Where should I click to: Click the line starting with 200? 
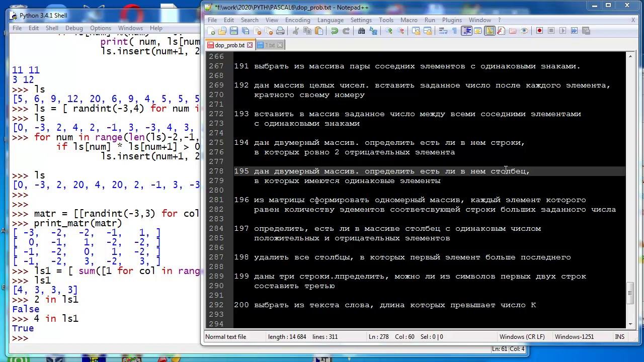point(385,305)
